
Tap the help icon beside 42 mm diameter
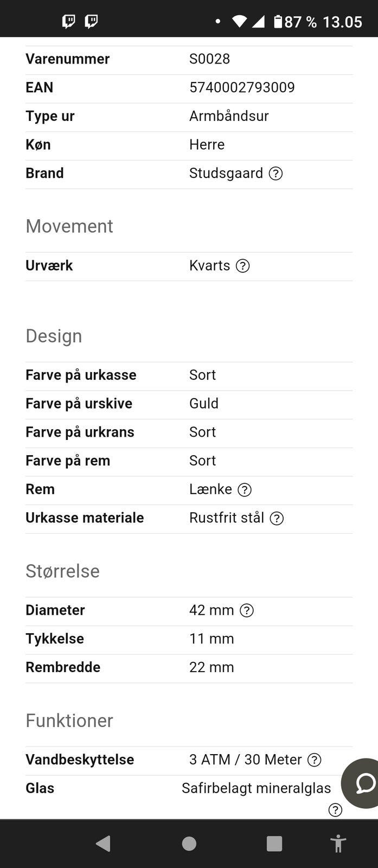click(247, 611)
